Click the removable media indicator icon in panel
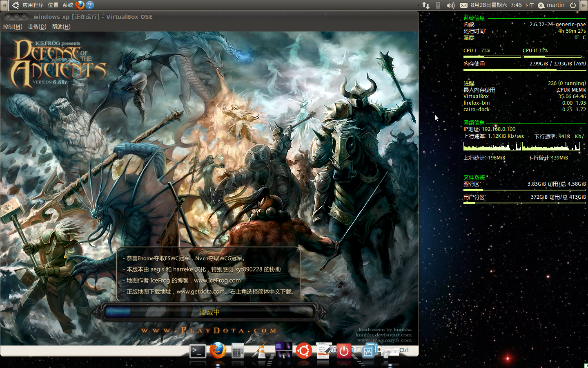Screen dimensions: 588x368 point(438,5)
